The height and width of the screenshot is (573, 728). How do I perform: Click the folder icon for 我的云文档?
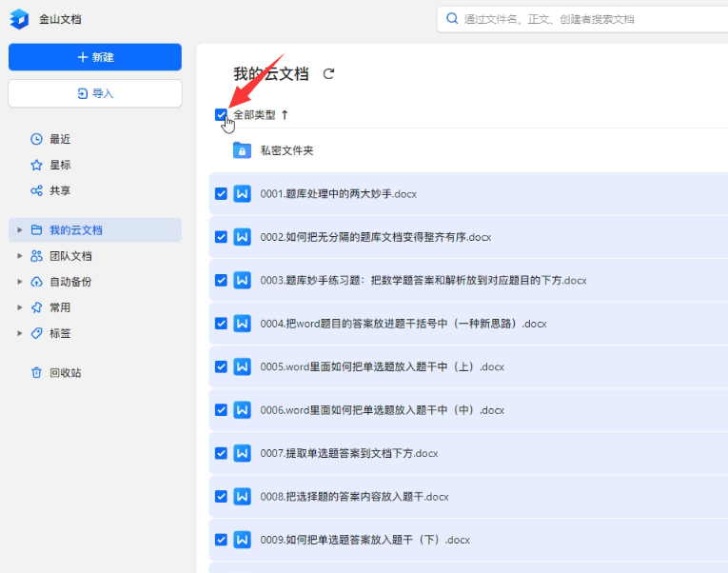[x=36, y=229]
